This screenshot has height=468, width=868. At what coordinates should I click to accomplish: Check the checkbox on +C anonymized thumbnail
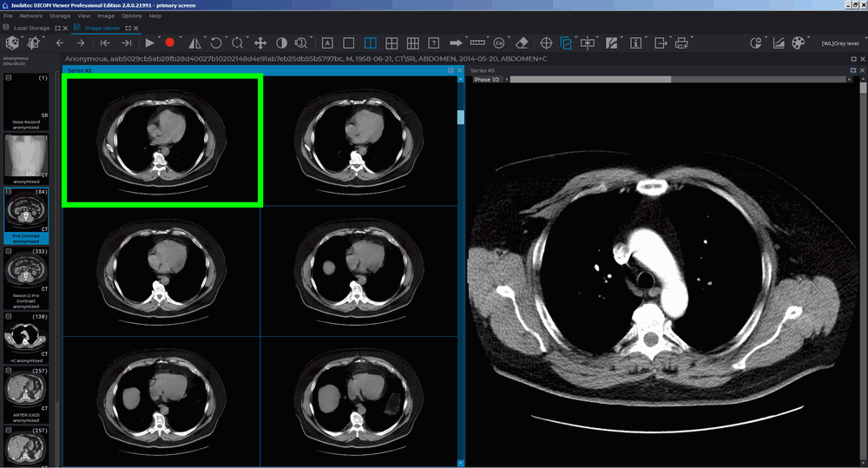pos(9,316)
